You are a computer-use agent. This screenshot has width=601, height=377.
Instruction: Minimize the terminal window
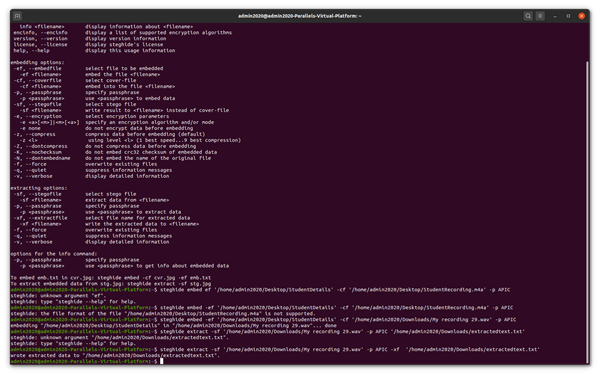coord(555,16)
